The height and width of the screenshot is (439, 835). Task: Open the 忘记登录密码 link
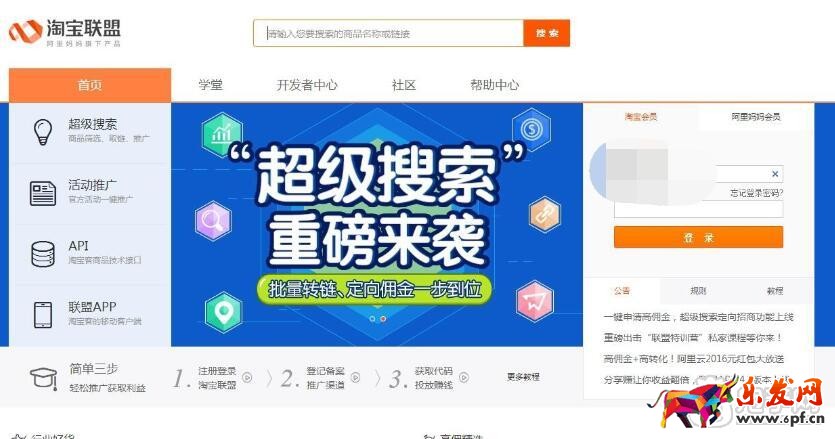[756, 193]
